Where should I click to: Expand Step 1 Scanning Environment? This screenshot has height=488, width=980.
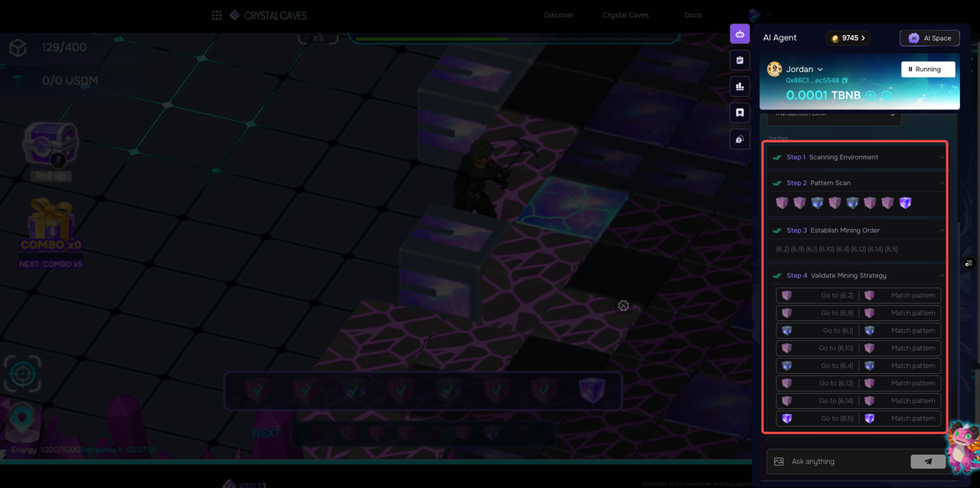point(858,157)
